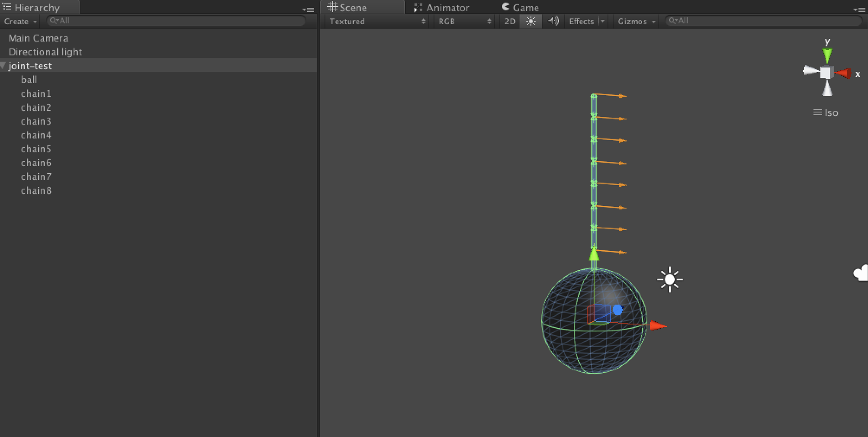This screenshot has height=437, width=868.
Task: Toggle the Effects button
Action: click(x=581, y=21)
